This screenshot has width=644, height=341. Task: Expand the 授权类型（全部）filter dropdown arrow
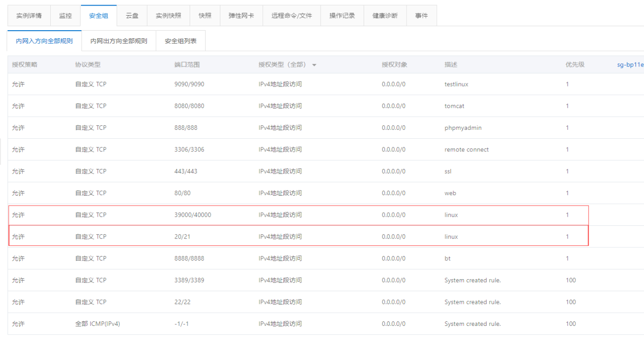(x=314, y=65)
